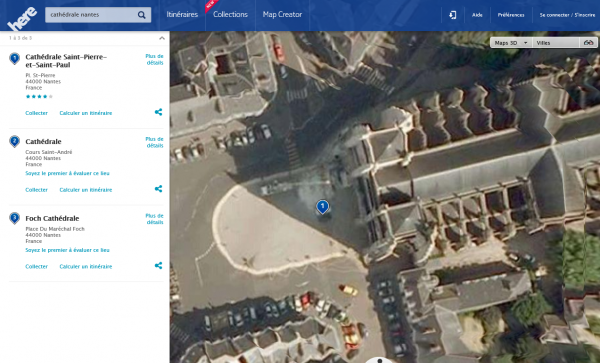Click Collecter for Cathédrale Cours Saint-André
600x363 pixels.
tap(36, 190)
